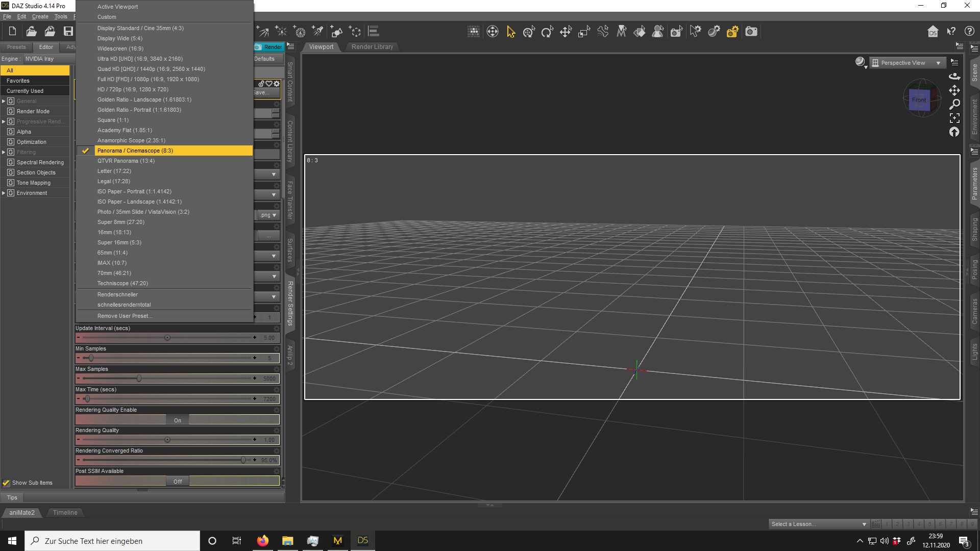Choose Square (1:1) aspect preset
The width and height of the screenshot is (980, 551).
[x=113, y=120]
